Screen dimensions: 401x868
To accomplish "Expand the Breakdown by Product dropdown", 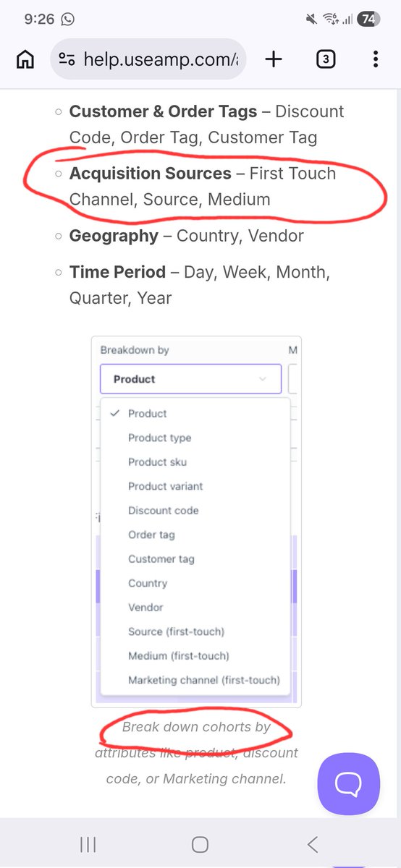I will (190, 379).
